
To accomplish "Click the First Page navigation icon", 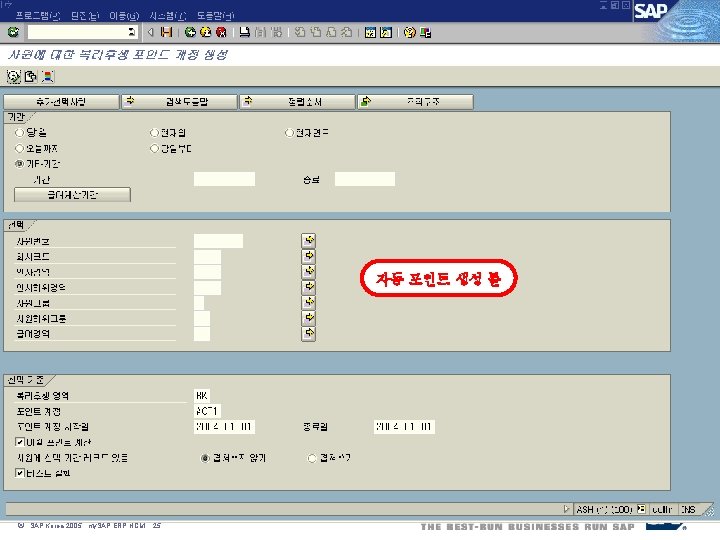I will pos(300,32).
